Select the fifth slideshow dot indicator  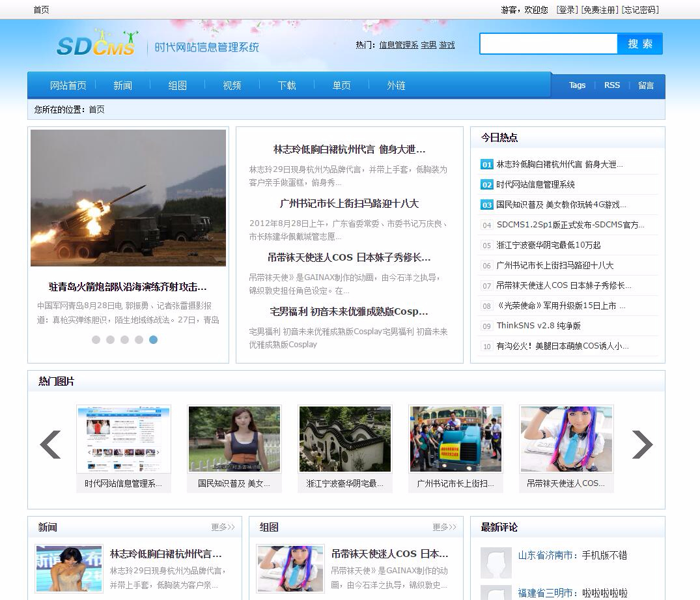point(153,339)
